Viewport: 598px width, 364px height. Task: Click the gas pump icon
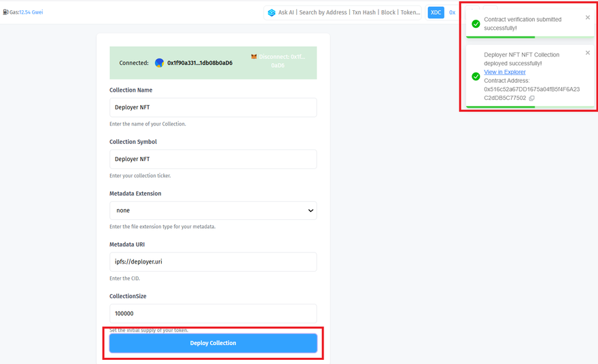coord(5,12)
